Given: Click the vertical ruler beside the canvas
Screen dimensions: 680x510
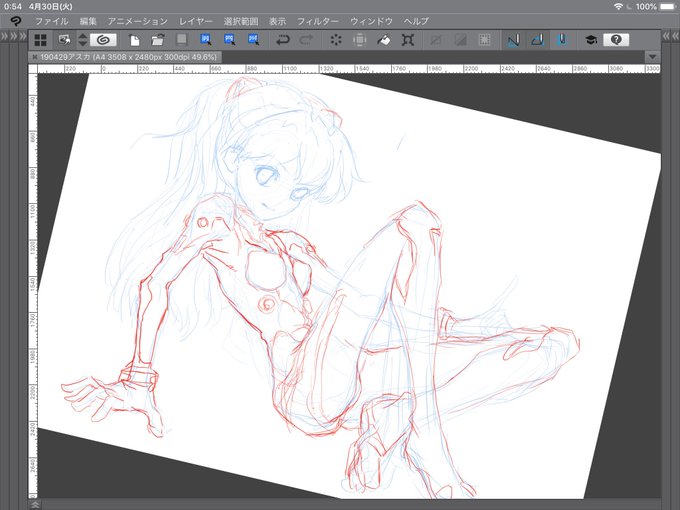Looking at the screenshot, I should (33, 286).
